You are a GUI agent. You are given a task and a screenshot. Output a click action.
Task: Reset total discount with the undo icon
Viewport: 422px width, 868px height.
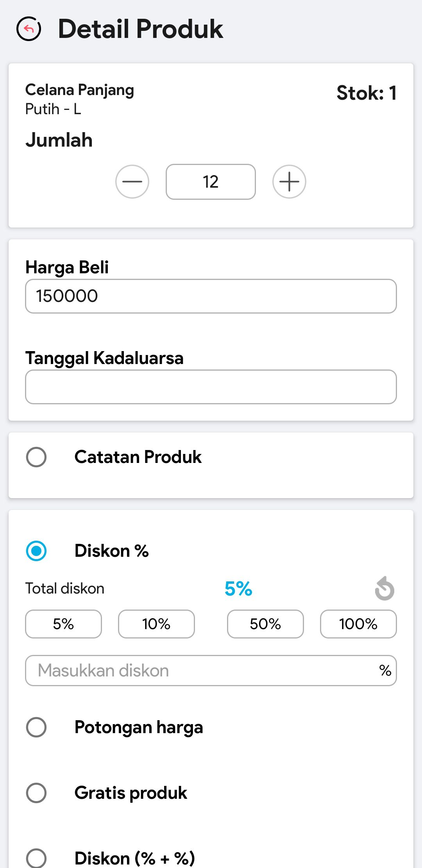384,588
